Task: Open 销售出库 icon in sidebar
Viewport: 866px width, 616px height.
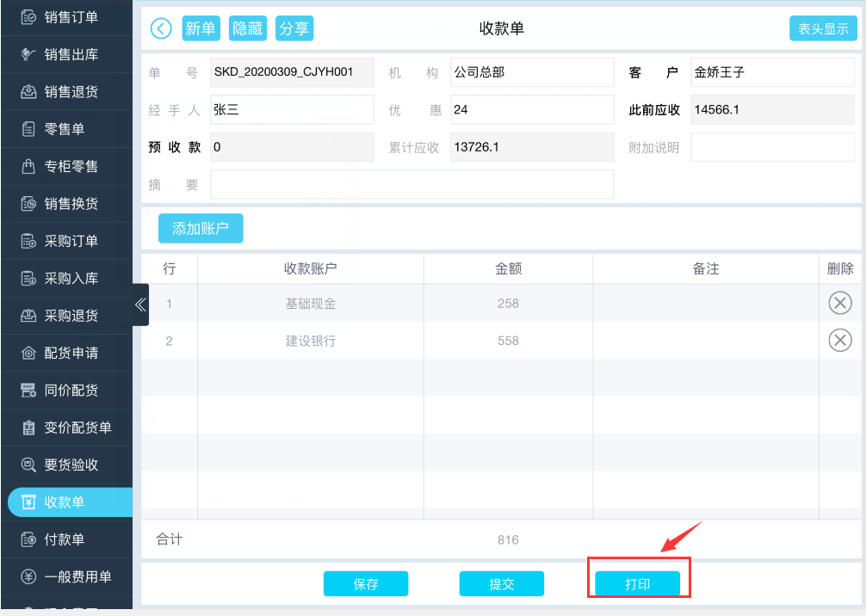Action: coord(28,54)
